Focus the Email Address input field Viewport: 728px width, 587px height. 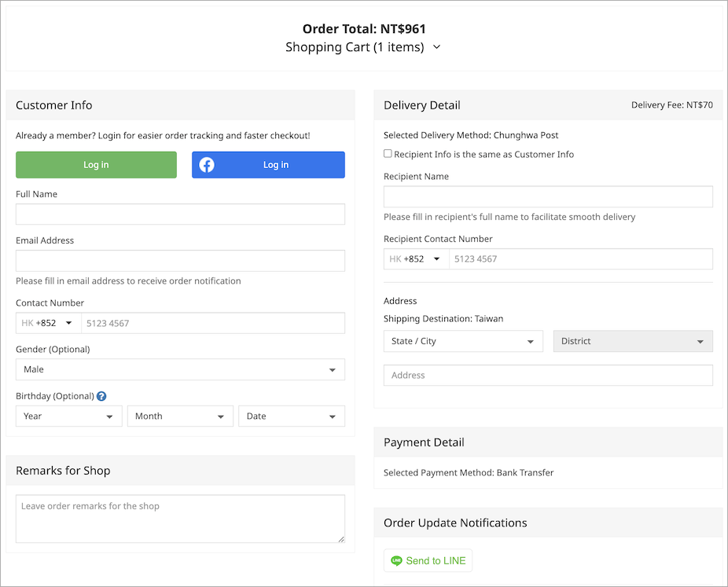(180, 261)
